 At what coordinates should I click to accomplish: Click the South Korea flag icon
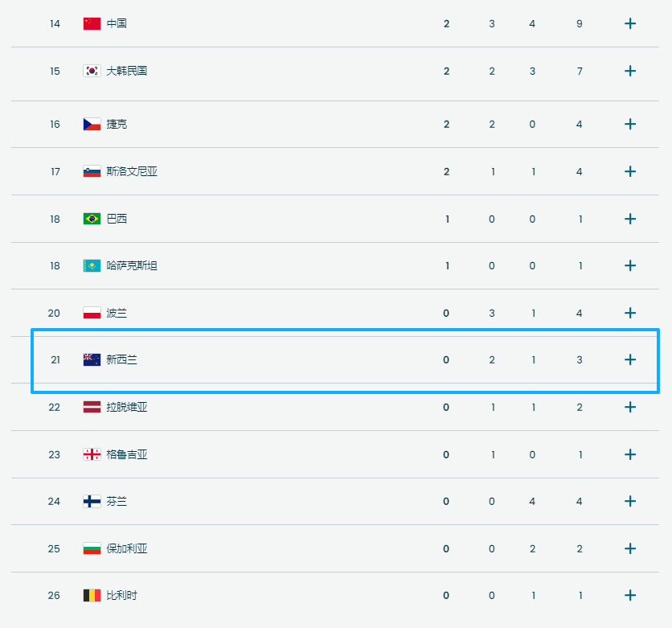click(92, 71)
